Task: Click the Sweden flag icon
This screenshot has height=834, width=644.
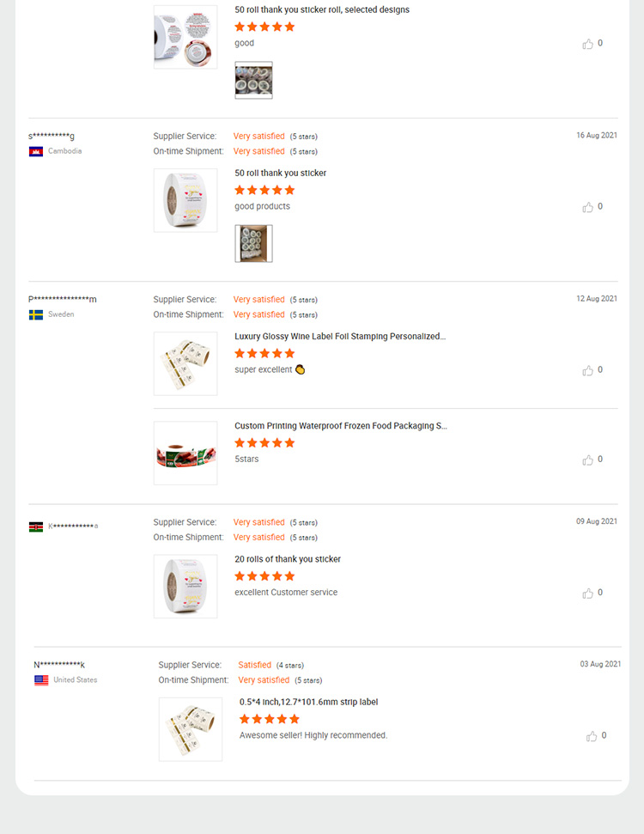Action: click(x=36, y=314)
